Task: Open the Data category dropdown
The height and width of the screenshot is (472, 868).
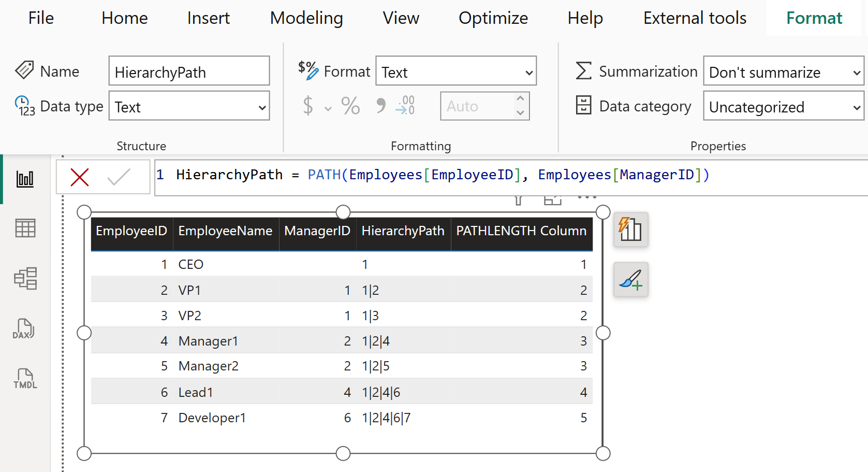Action: [783, 106]
